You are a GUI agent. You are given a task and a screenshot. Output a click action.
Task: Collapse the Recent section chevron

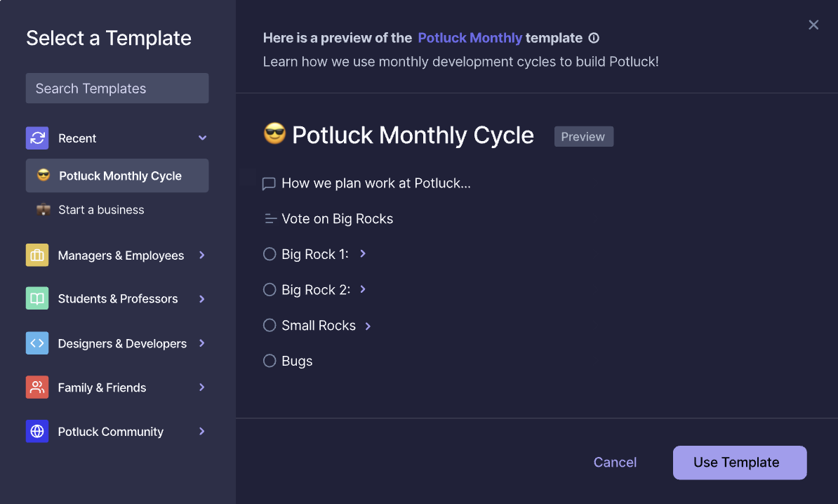pos(203,138)
